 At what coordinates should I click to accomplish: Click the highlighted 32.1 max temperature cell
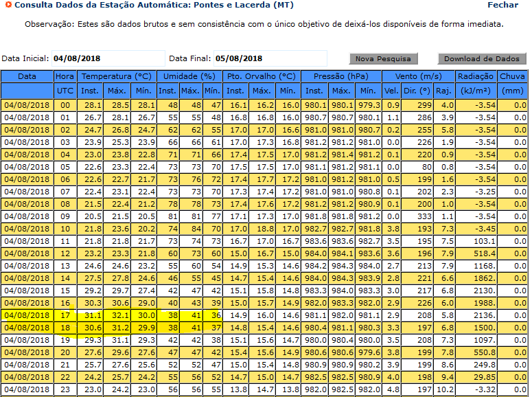pos(120,315)
